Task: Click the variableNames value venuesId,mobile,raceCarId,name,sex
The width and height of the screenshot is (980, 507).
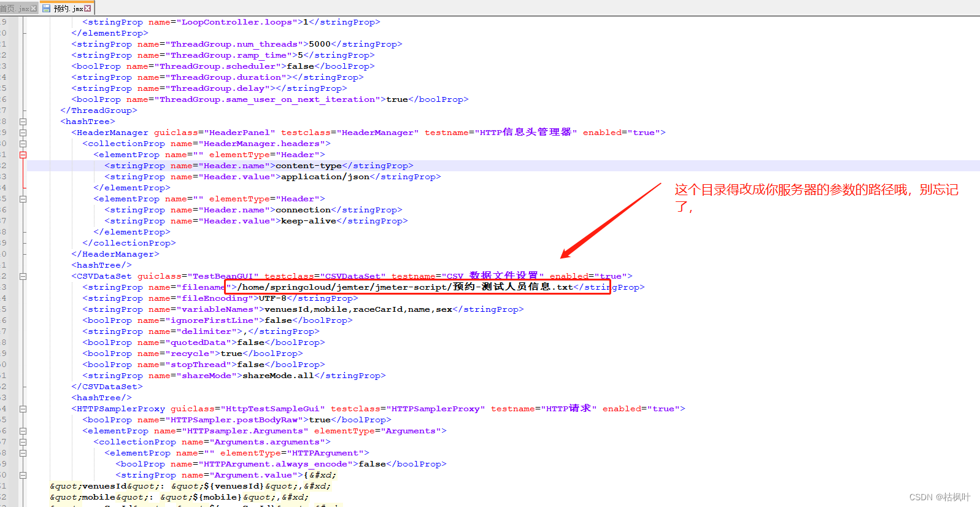Action: coord(358,309)
